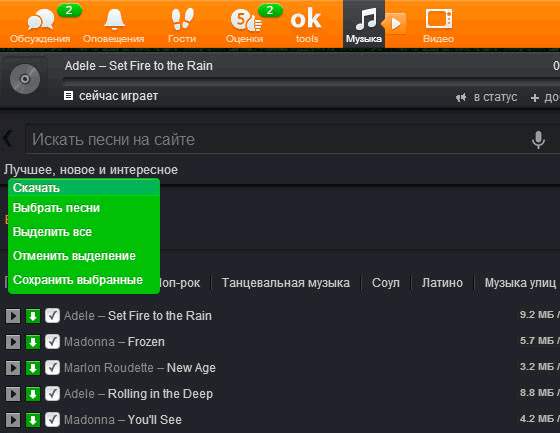Viewport: 560px width, 433px height.
Task: Download Madonna – Frozen
Action: pyautogui.click(x=33, y=342)
